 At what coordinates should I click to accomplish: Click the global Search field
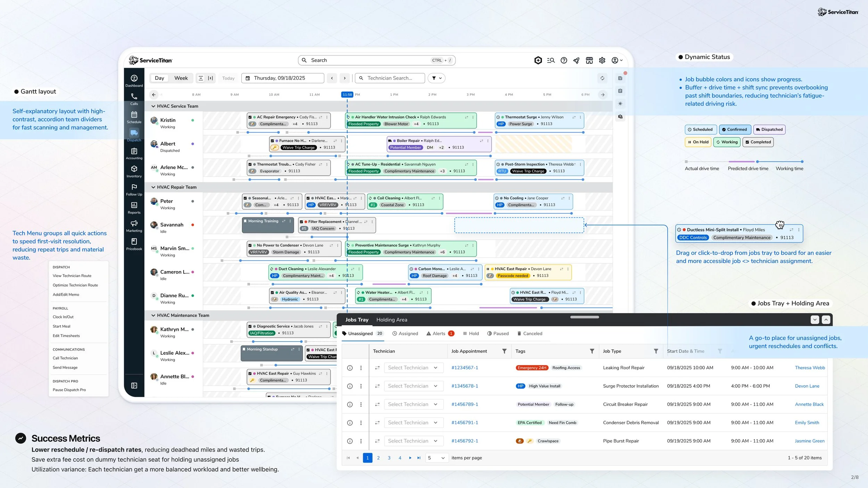pos(377,60)
